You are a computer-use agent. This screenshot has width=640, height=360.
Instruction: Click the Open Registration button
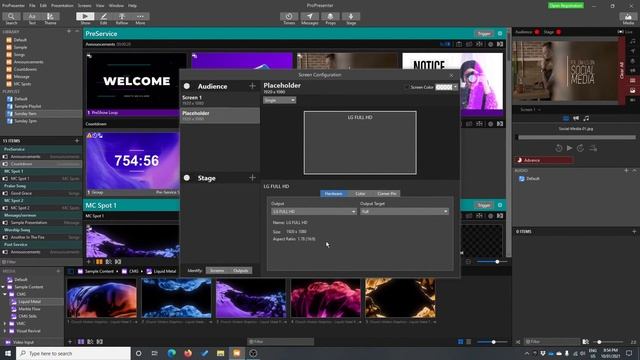click(x=566, y=6)
